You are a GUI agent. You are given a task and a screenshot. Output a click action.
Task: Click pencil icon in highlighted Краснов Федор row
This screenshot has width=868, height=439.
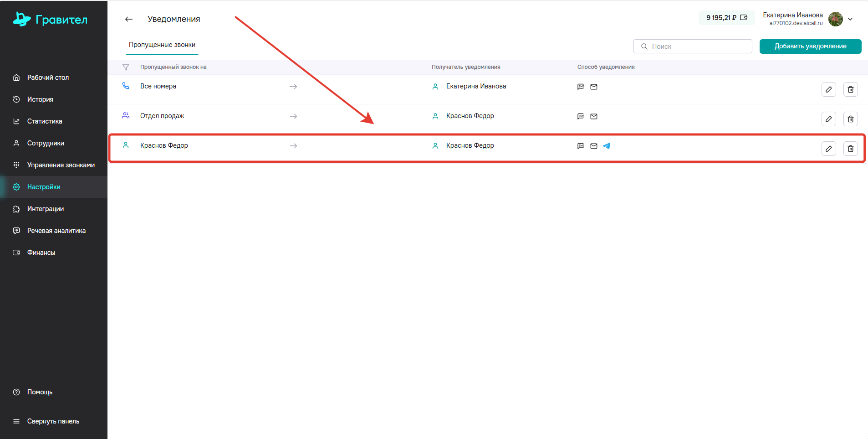point(828,149)
